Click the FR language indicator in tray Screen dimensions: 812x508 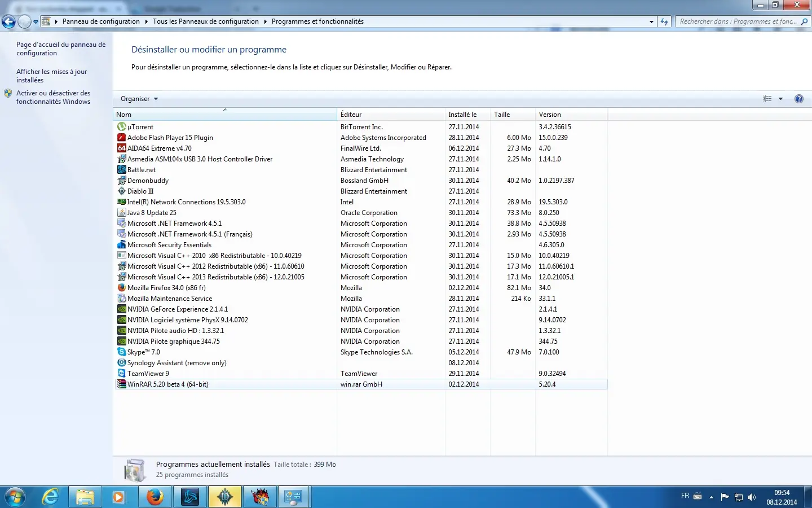tap(685, 496)
